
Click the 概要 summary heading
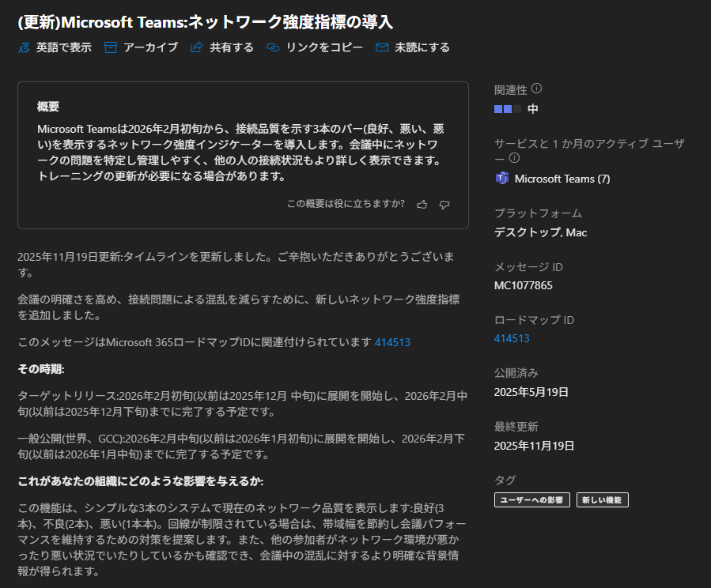pyautogui.click(x=48, y=107)
